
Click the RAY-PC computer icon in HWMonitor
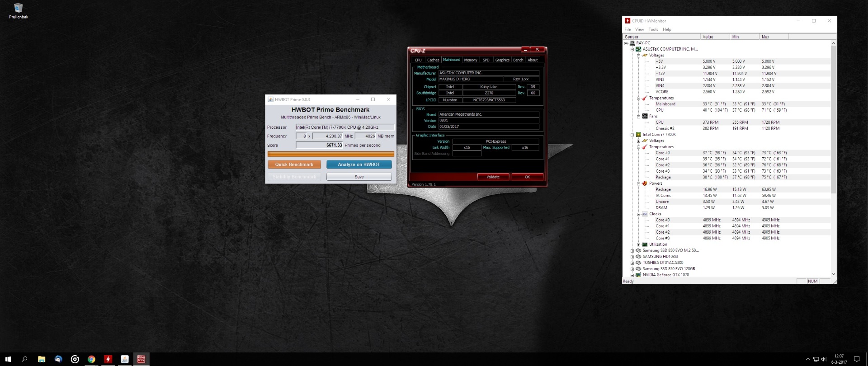tap(632, 43)
